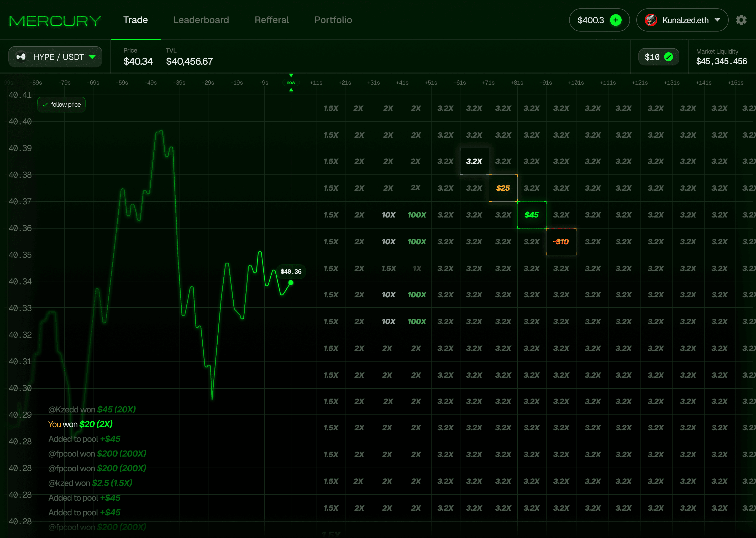The height and width of the screenshot is (538, 756).
Task: Switch to the Leaderboard tab
Action: [201, 20]
